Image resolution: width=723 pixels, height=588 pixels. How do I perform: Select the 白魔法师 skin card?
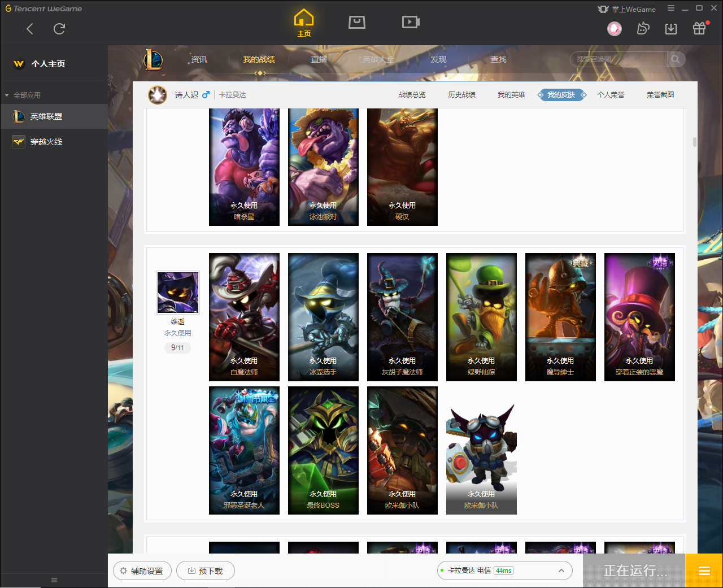(x=244, y=317)
